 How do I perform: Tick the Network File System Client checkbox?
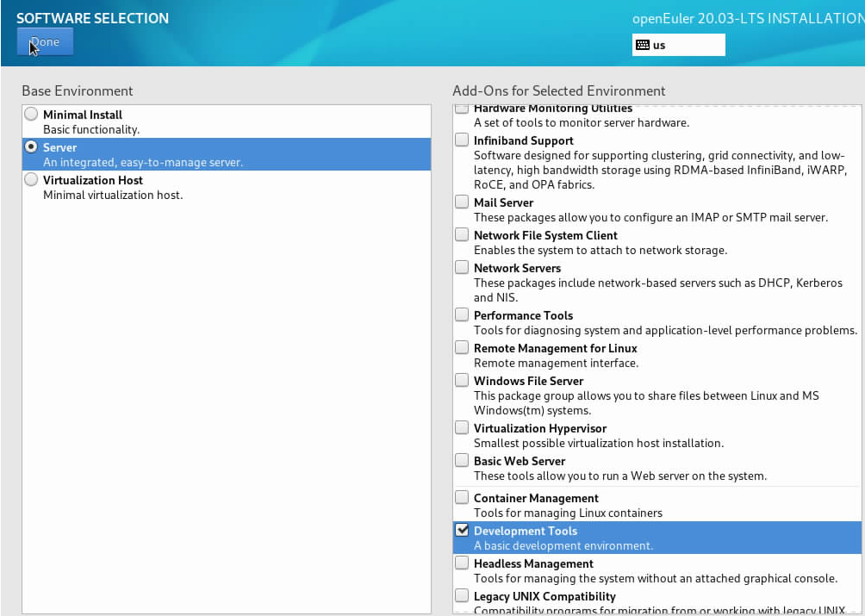tap(462, 234)
